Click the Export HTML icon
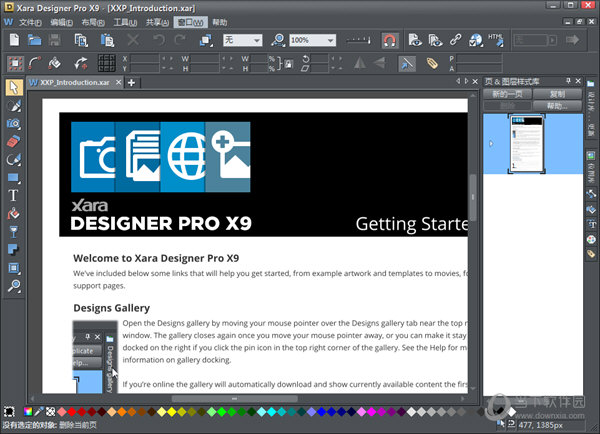Viewport: 600px width, 434px height. (496, 40)
